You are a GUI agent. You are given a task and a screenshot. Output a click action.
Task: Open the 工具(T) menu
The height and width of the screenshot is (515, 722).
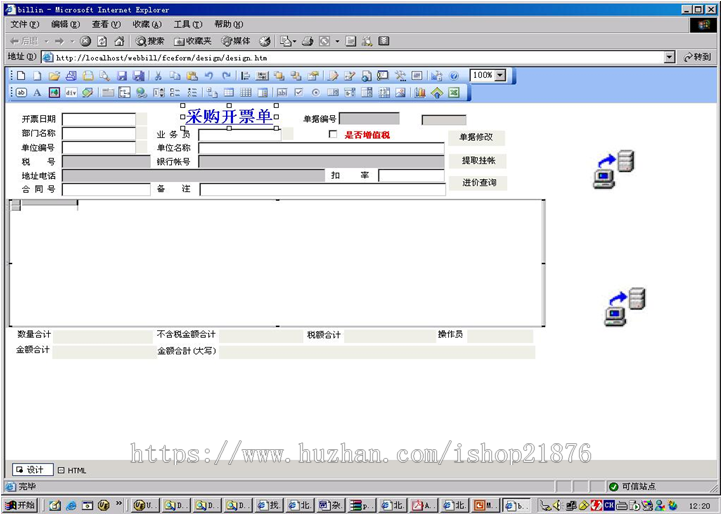point(187,24)
